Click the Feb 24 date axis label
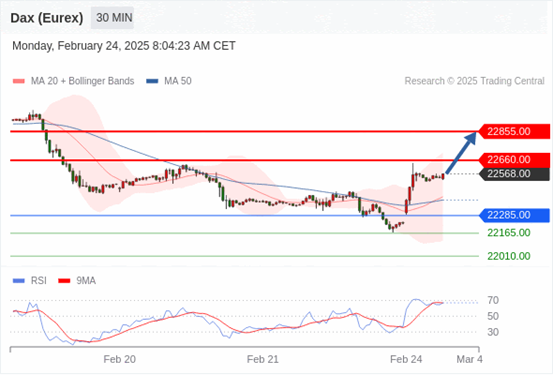 [x=406, y=359]
